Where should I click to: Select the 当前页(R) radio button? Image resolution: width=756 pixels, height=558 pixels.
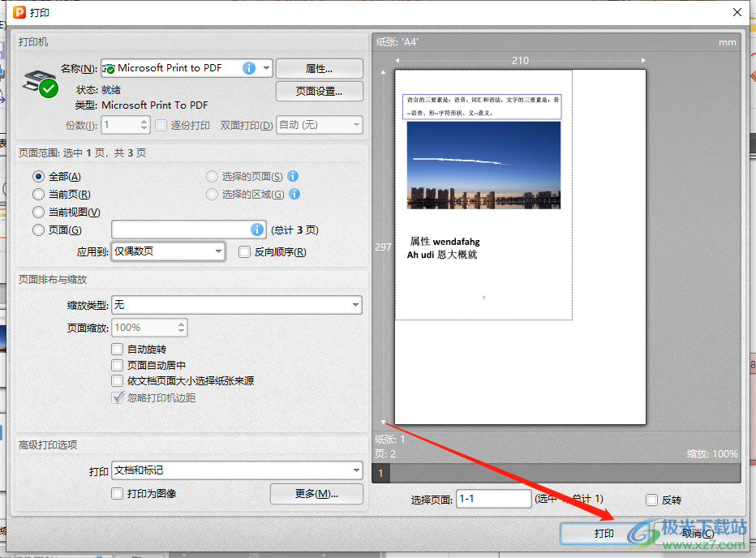(x=39, y=195)
